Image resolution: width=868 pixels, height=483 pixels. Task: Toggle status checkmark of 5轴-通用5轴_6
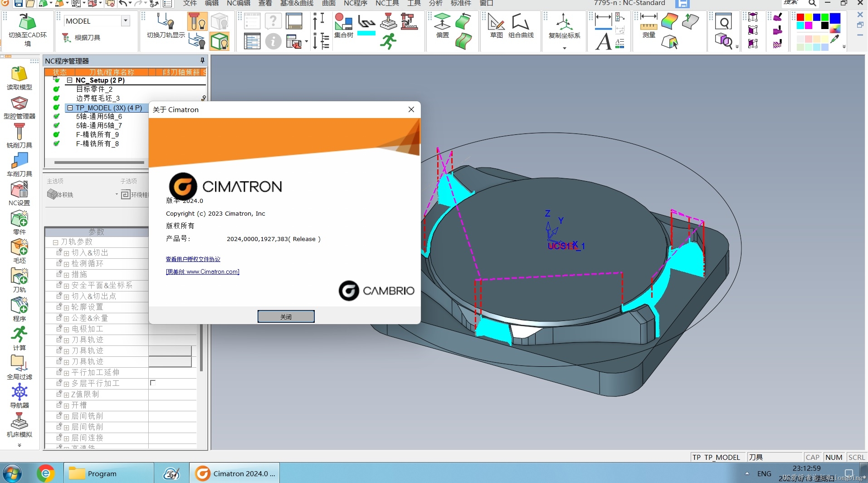56,116
